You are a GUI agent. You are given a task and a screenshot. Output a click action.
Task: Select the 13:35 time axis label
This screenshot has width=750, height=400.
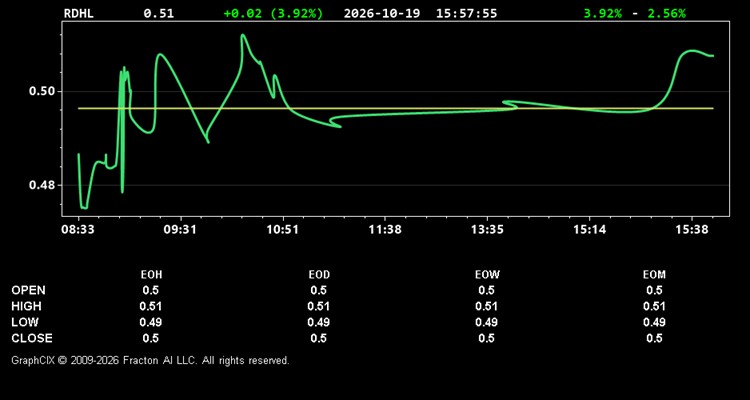click(x=487, y=230)
